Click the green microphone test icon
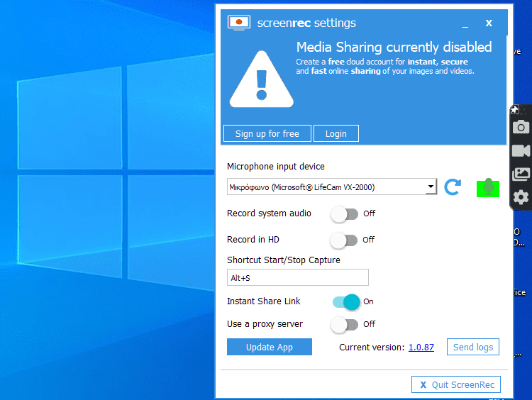The width and height of the screenshot is (532, 400). (488, 188)
